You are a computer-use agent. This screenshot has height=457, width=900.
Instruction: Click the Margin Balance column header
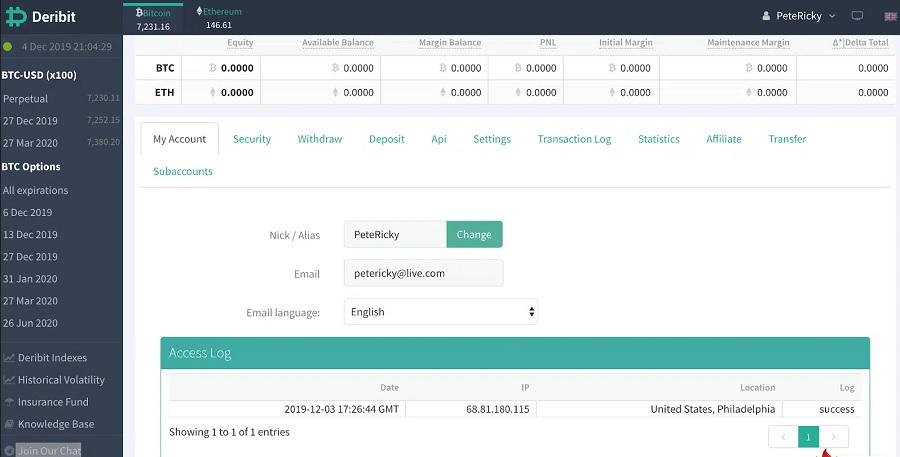click(x=450, y=42)
